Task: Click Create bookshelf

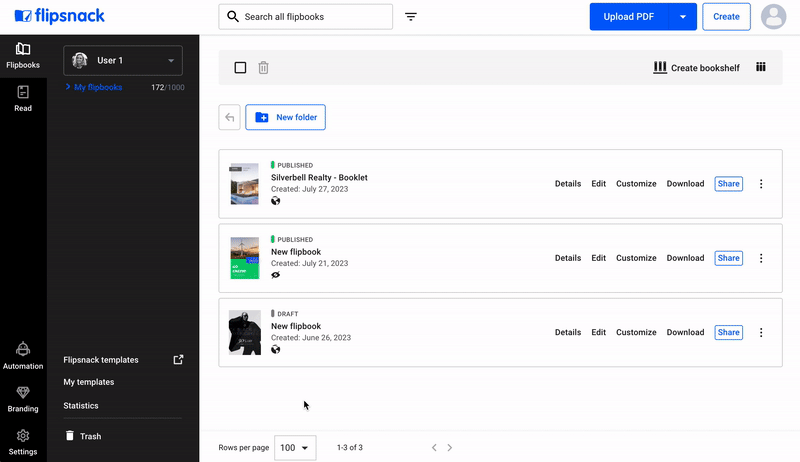Action: pos(696,67)
